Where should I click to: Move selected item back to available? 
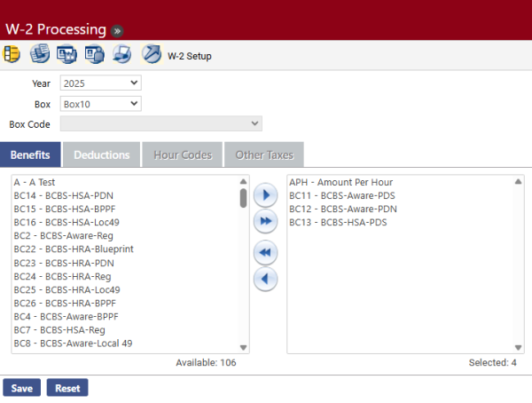(x=265, y=280)
